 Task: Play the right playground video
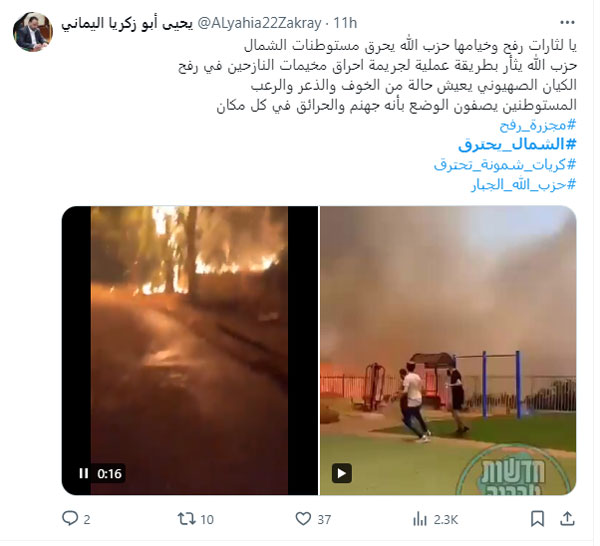(x=341, y=473)
